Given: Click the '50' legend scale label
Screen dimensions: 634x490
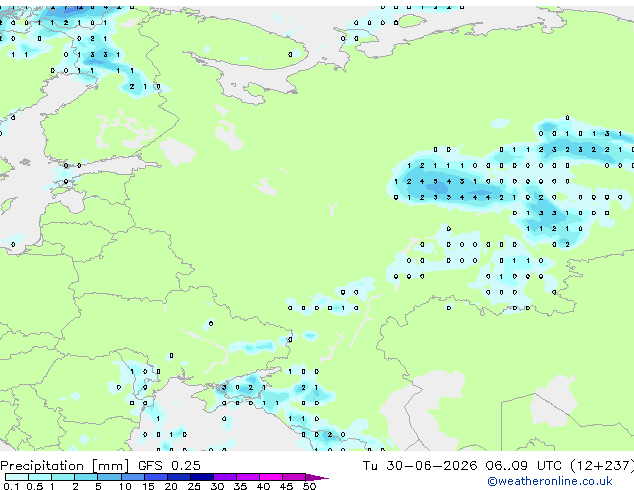Looking at the screenshot, I should (309, 486).
